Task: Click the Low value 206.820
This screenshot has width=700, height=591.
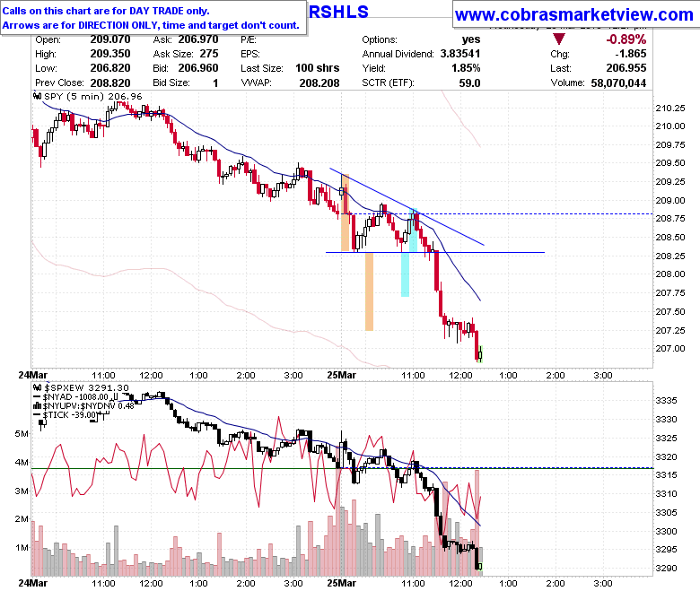Action: 110,68
